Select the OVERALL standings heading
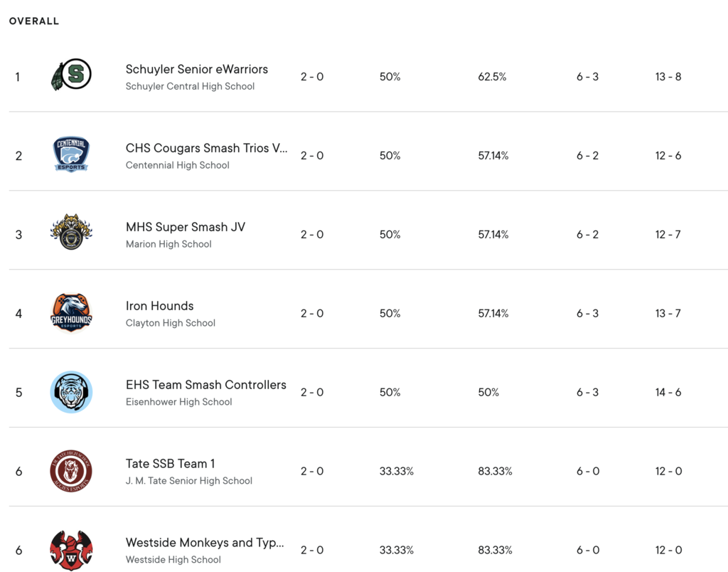Viewport: 728px width, 572px height. click(x=34, y=21)
